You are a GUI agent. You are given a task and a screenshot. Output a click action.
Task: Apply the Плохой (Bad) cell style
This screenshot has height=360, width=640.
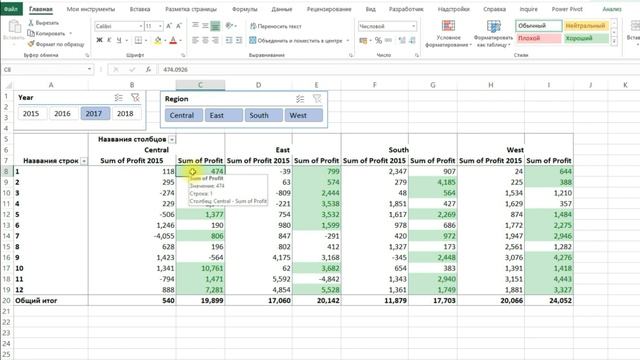[x=539, y=38]
